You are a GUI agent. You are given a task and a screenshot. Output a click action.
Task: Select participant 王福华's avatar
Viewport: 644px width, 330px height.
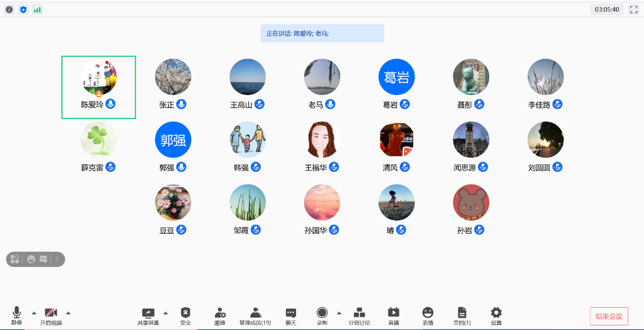point(322,140)
